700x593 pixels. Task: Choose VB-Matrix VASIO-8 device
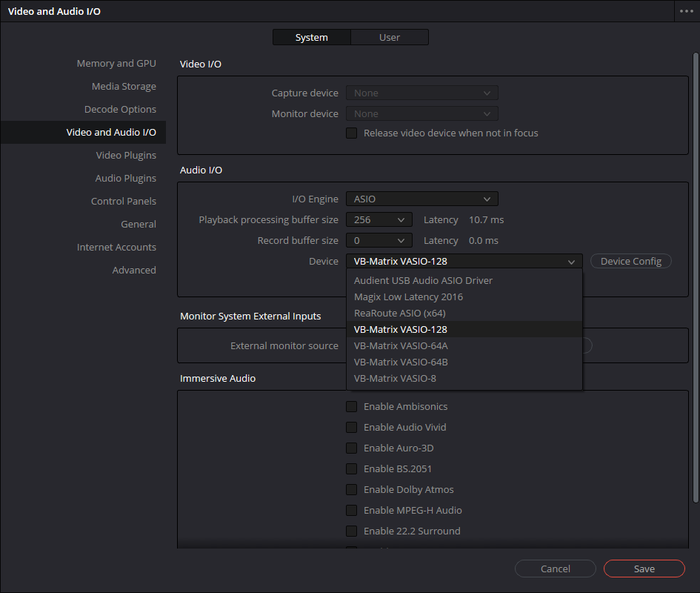(464, 379)
